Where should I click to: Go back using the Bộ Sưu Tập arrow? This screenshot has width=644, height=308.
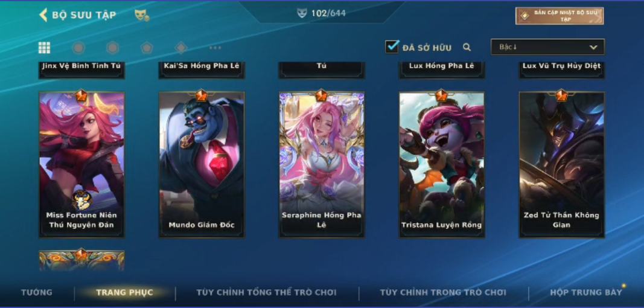43,15
